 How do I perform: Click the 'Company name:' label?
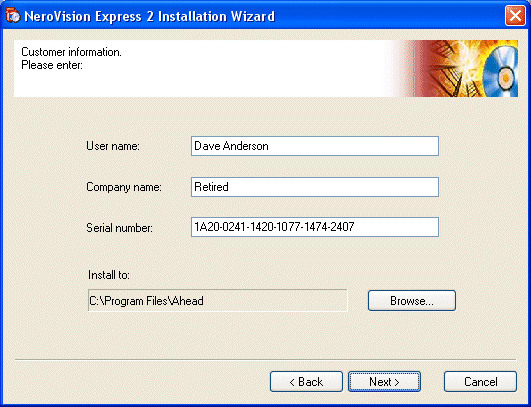tap(124, 187)
